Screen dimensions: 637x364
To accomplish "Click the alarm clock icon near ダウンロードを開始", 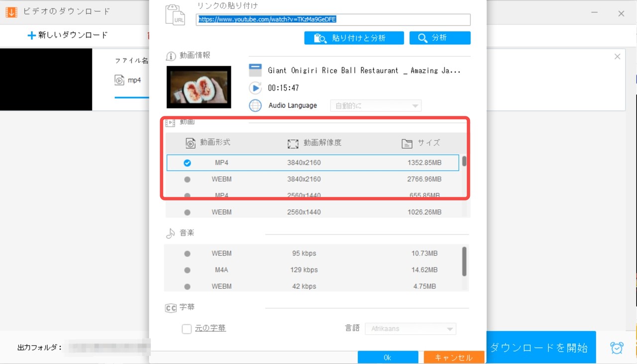I will pos(617,348).
